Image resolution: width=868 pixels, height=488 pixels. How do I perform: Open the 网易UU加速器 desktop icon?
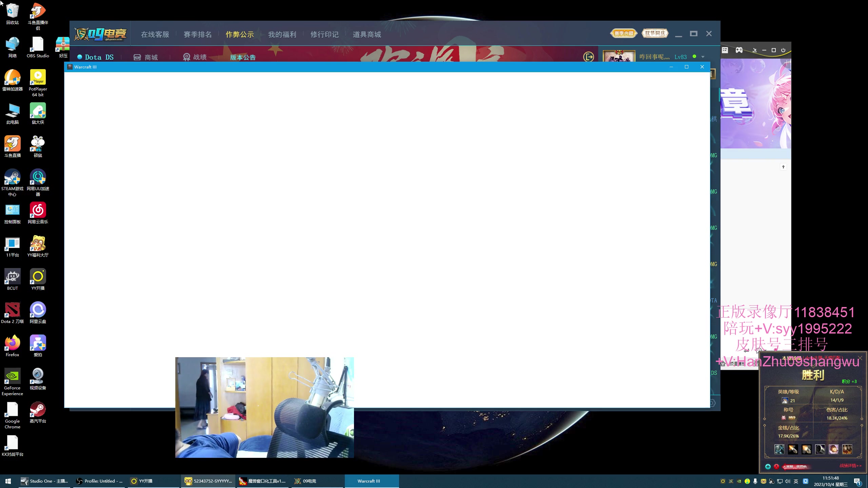pos(38,183)
